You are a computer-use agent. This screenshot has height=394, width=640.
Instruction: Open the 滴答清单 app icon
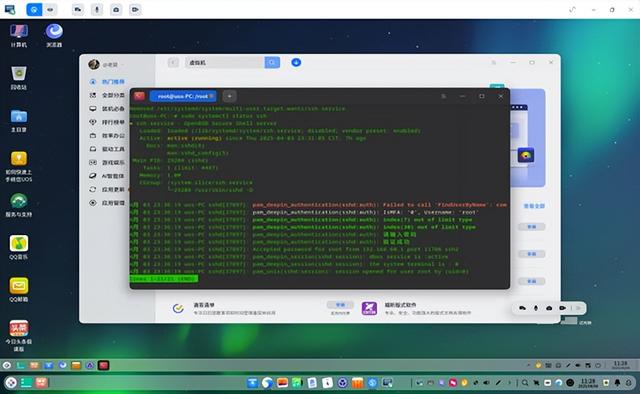178,308
